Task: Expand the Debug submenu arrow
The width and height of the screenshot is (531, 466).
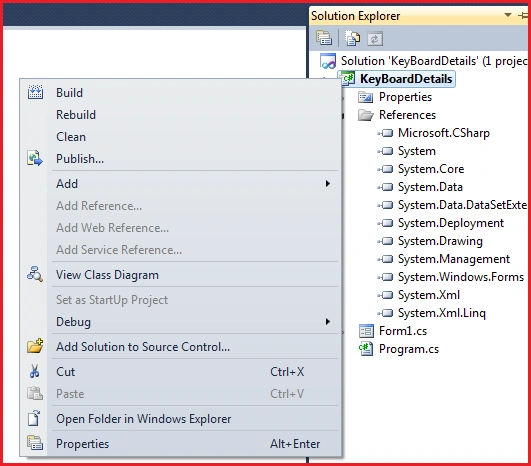Action: (x=327, y=321)
